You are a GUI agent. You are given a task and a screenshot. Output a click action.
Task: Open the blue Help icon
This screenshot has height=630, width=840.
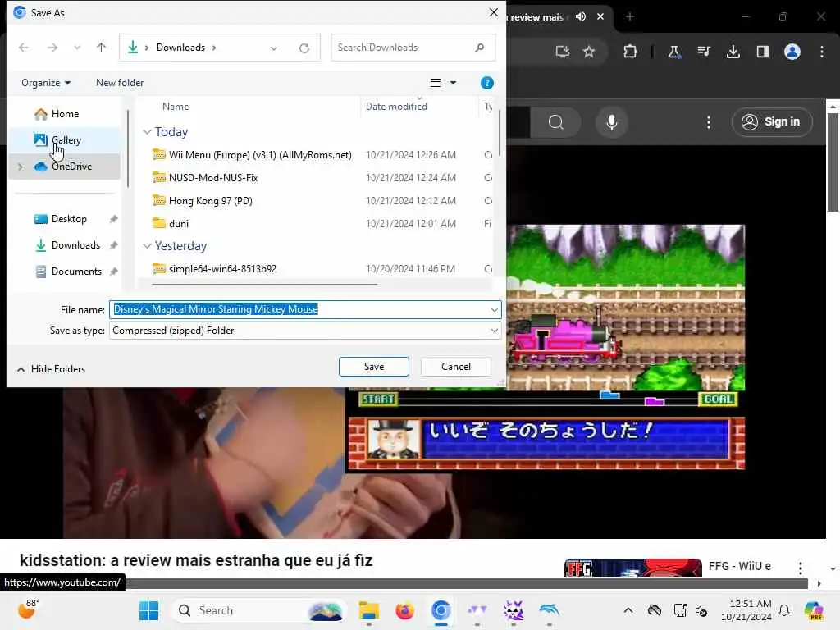pos(487,83)
